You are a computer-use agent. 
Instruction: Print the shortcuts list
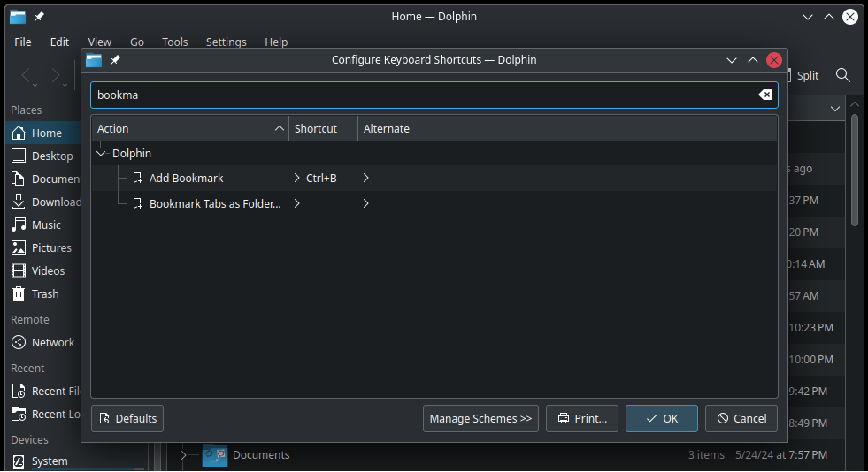tap(582, 418)
